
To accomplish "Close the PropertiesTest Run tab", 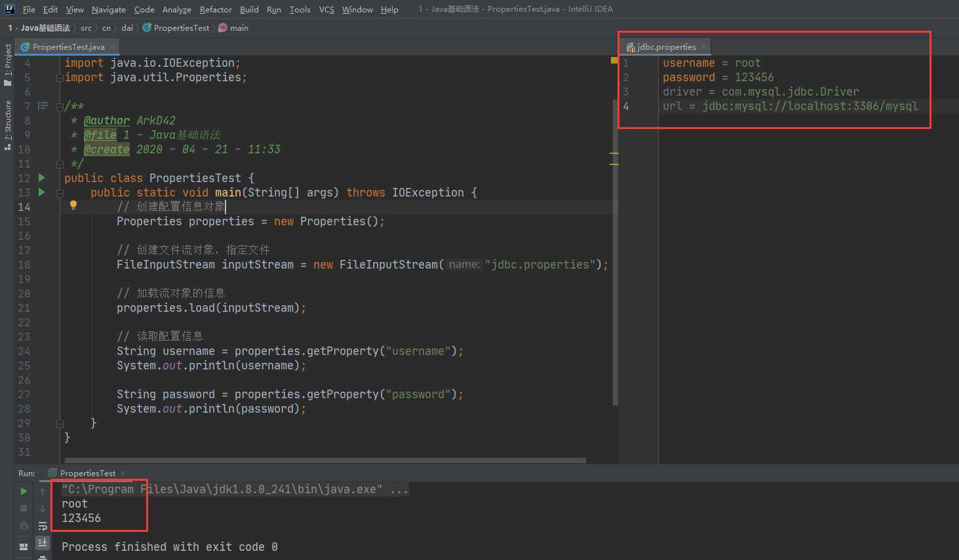I will pyautogui.click(x=123, y=473).
